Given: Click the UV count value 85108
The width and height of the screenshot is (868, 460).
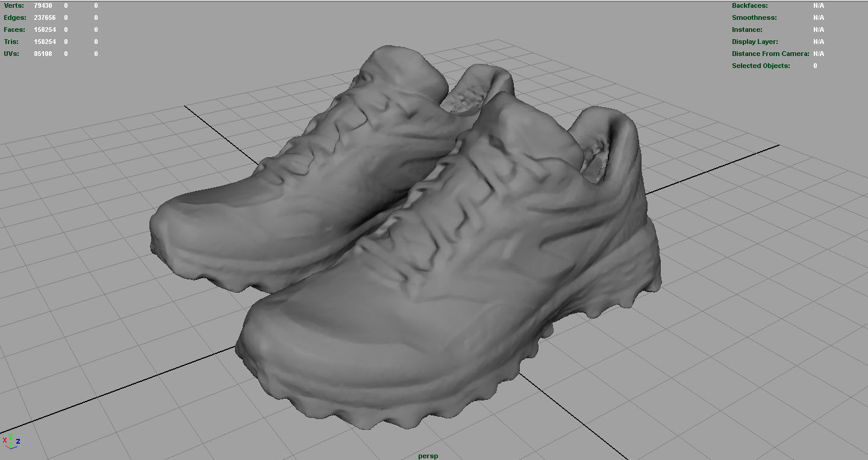Looking at the screenshot, I should [43, 54].
